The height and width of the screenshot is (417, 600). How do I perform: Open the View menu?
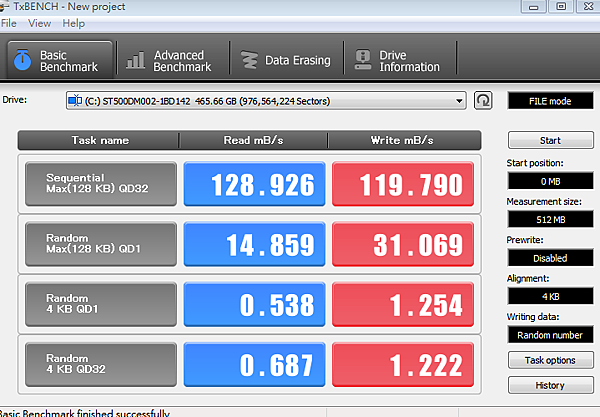pos(39,23)
